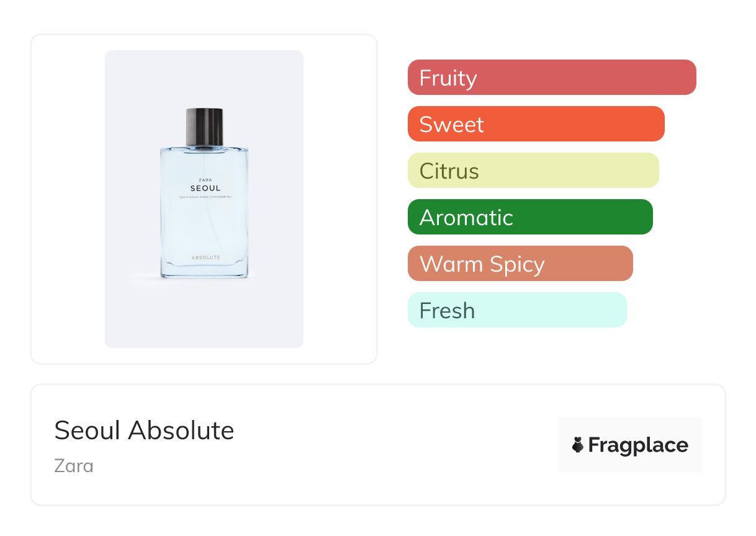Click the SEOUL label on the bottle

pyautogui.click(x=205, y=188)
